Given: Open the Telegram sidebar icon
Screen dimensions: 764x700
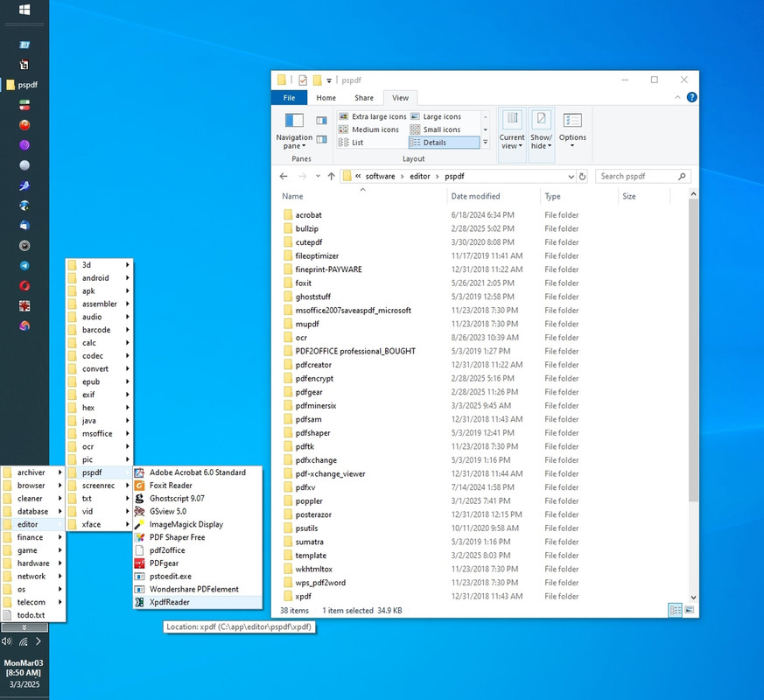Looking at the screenshot, I should click(x=25, y=265).
